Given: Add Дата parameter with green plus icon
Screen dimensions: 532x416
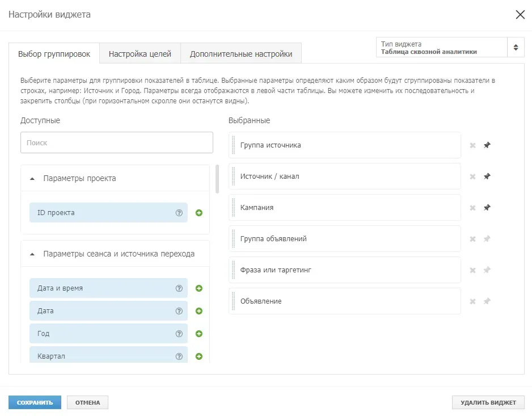Looking at the screenshot, I should 199,311.
